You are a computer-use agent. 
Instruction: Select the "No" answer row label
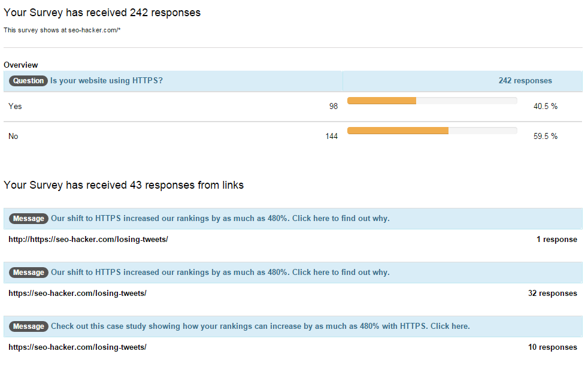click(x=13, y=136)
